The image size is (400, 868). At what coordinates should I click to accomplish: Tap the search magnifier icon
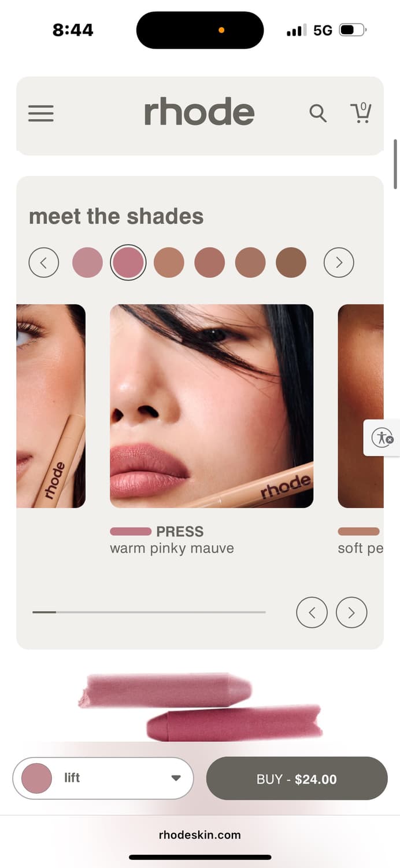coord(318,113)
